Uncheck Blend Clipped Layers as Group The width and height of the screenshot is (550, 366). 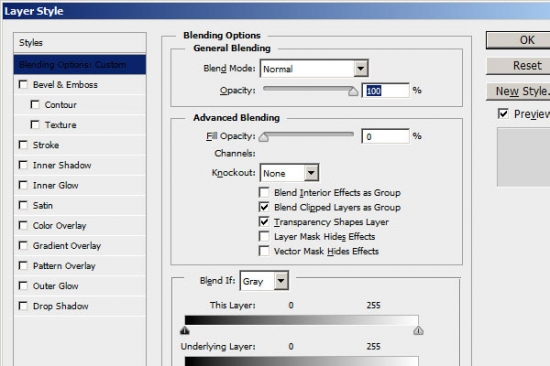[x=264, y=207]
